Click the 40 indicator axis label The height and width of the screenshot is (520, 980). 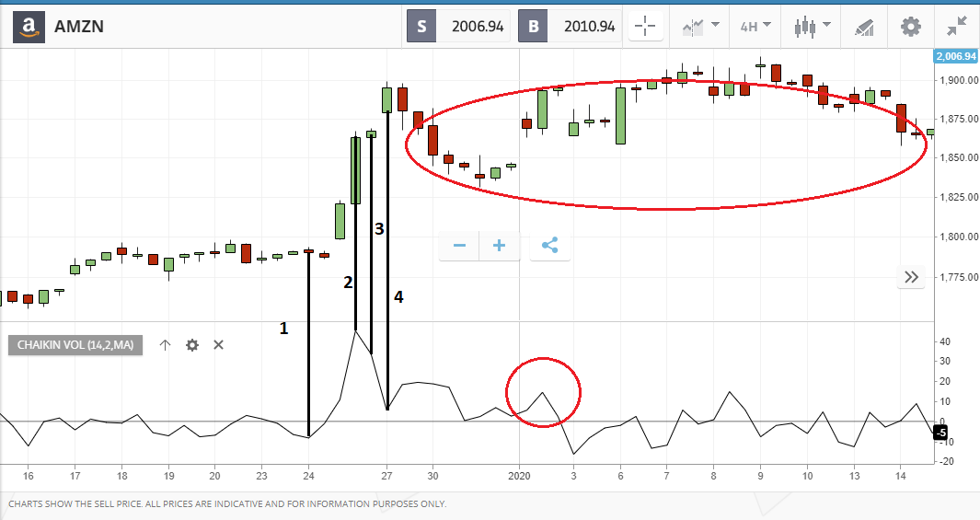tap(945, 341)
